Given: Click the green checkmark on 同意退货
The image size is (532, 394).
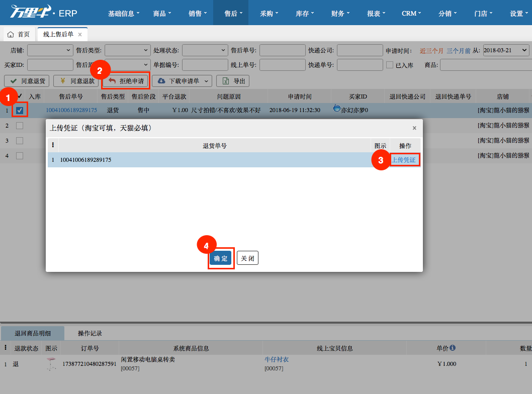Looking at the screenshot, I should pyautogui.click(x=14, y=81).
